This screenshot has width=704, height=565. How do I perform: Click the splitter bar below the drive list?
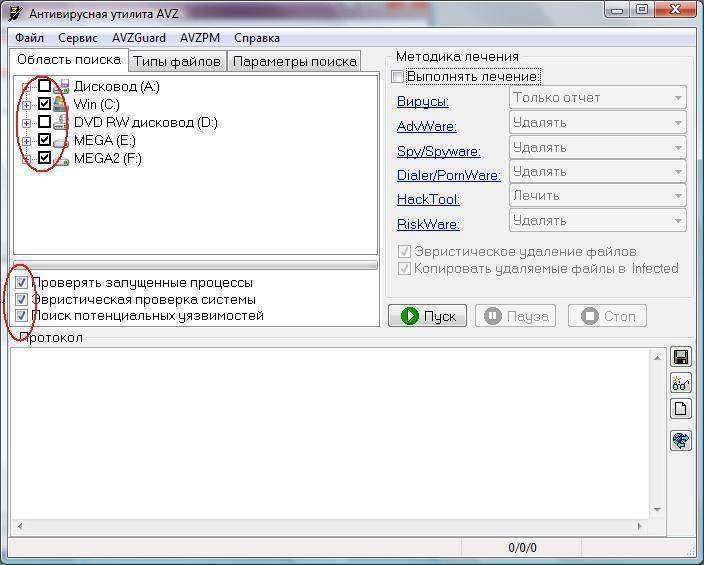[x=195, y=265]
